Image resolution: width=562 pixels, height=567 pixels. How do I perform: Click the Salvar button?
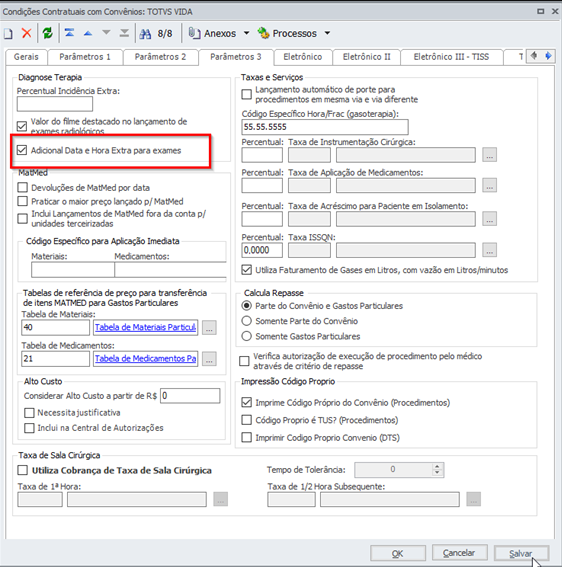coord(521,553)
